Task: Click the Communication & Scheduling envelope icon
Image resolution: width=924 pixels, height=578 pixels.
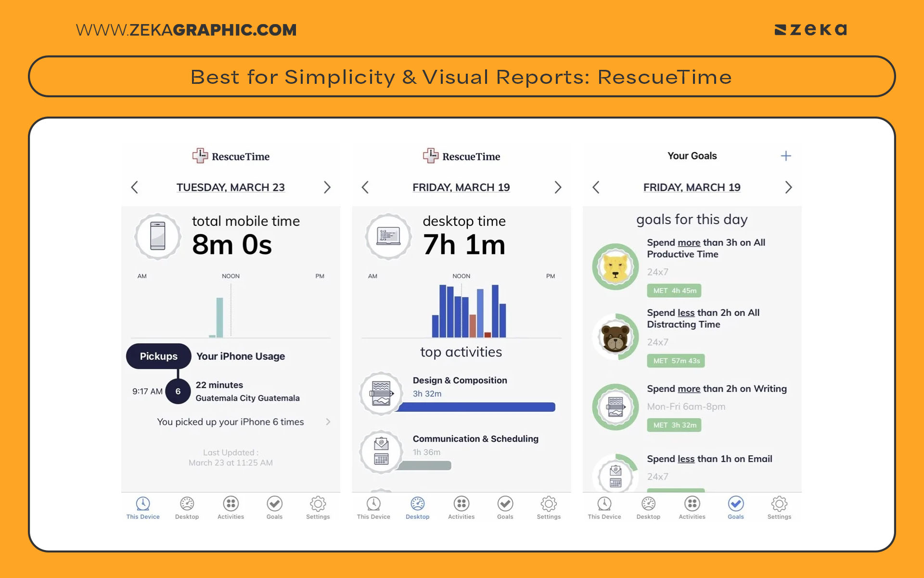Action: click(381, 452)
